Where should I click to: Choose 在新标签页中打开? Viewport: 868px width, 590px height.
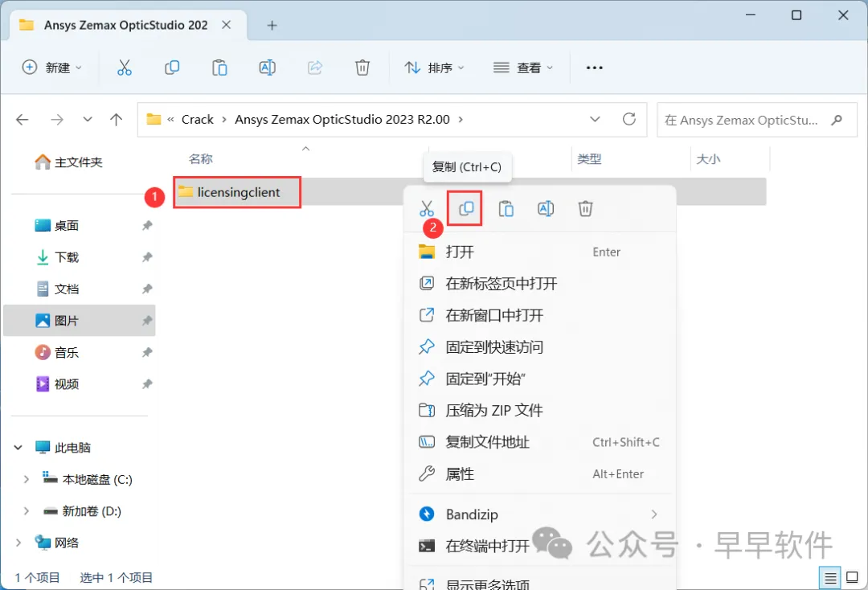(x=540, y=284)
